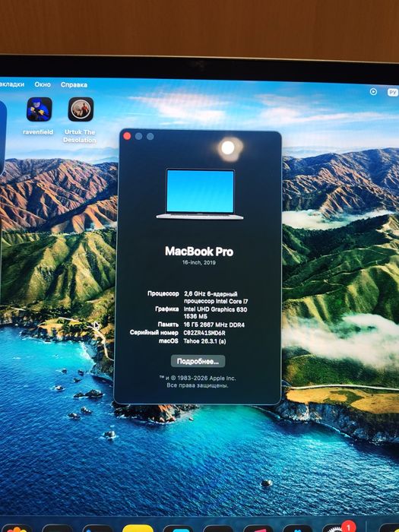Image resolution: width=399 pixels, height=532 pixels.
Task: Open the ravenfield desktop icon
Action: click(x=39, y=109)
